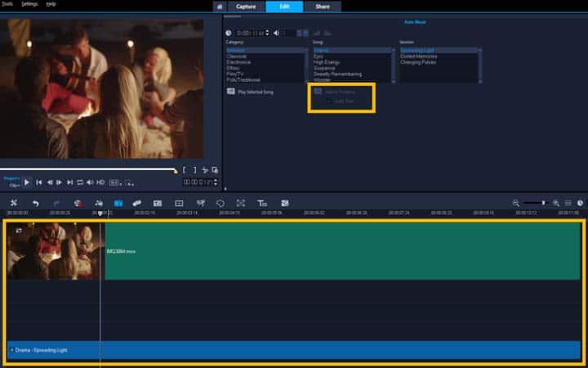Click the preview volume speaker icon
Viewport: 588px width, 368px height.
coord(90,182)
